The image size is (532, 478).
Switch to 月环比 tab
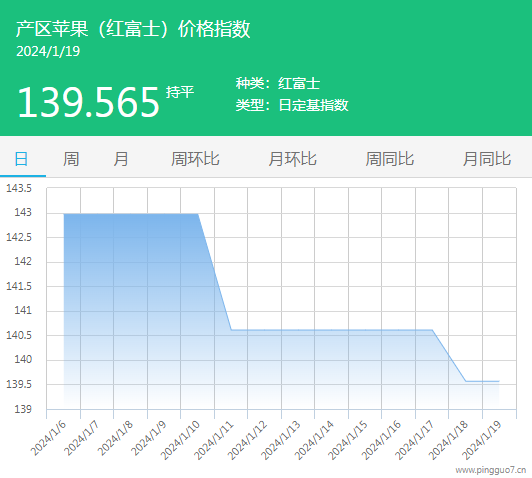[292, 159]
